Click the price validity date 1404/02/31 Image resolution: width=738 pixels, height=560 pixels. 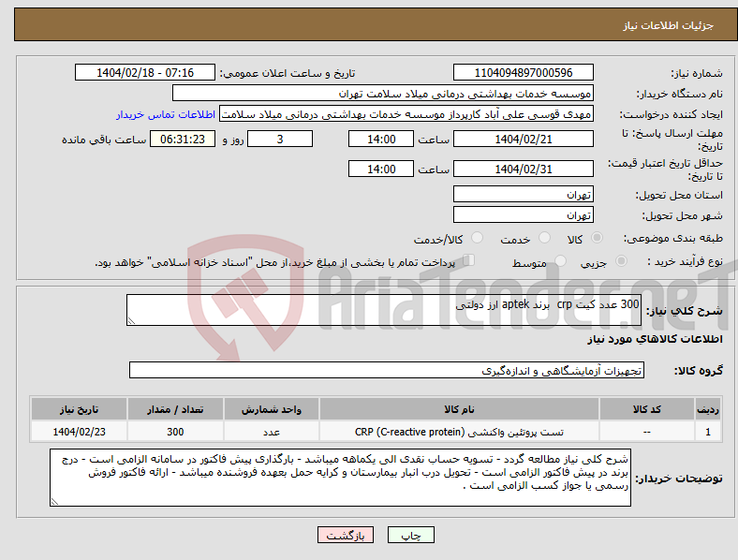[x=523, y=169]
